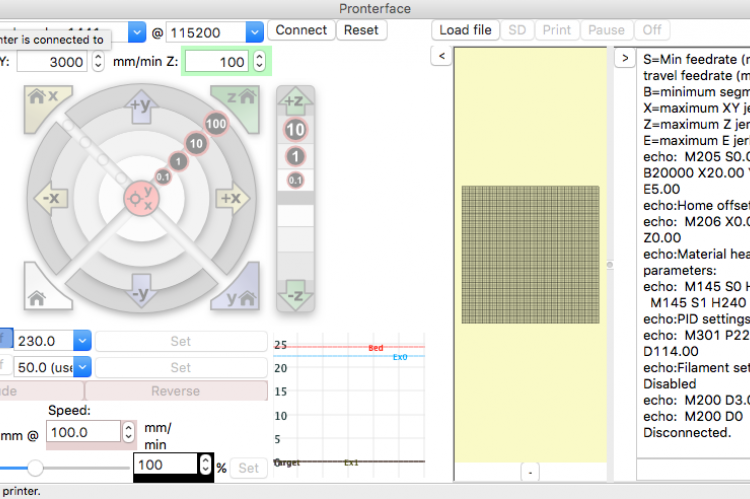Adjust Z feedrate stepper arrows
750x499 pixels.
(x=259, y=61)
